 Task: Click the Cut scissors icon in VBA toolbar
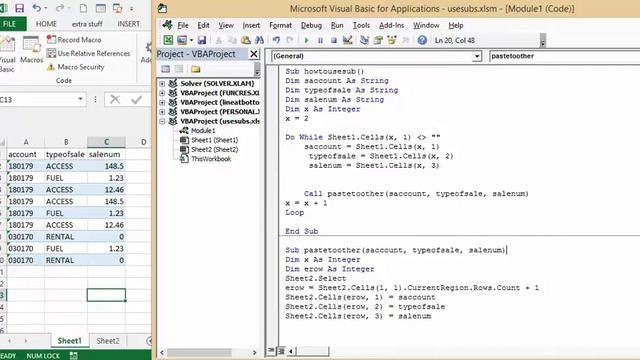[x=218, y=40]
